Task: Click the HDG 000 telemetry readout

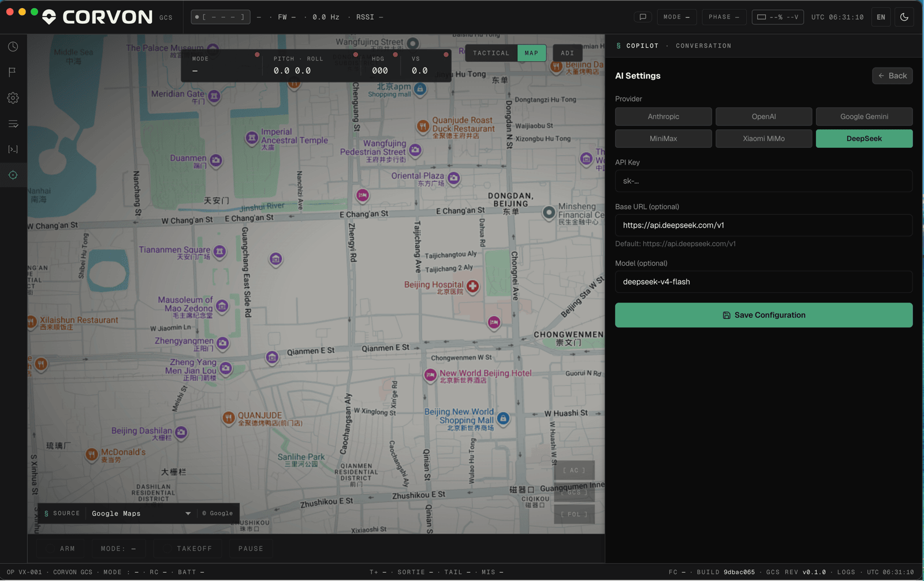Action: coord(380,65)
